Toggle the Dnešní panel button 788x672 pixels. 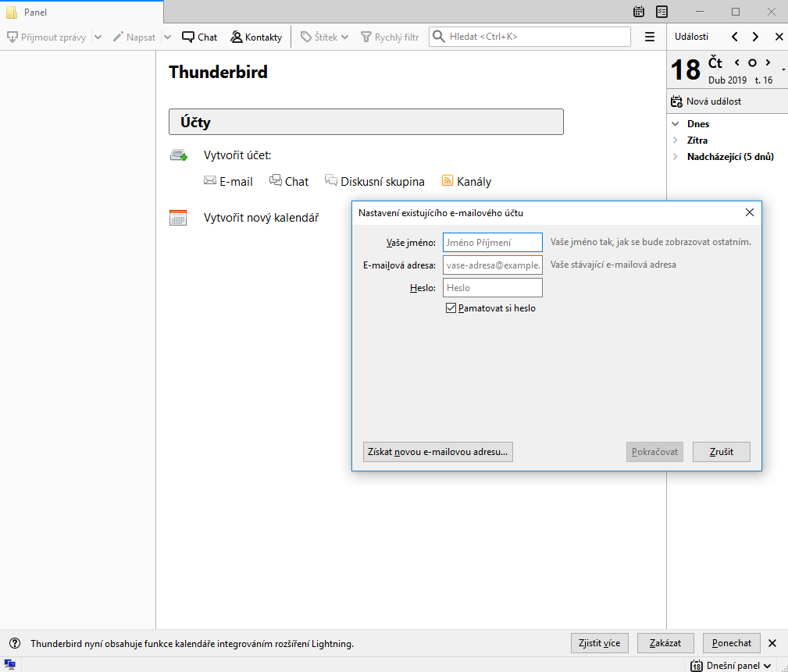point(731,665)
